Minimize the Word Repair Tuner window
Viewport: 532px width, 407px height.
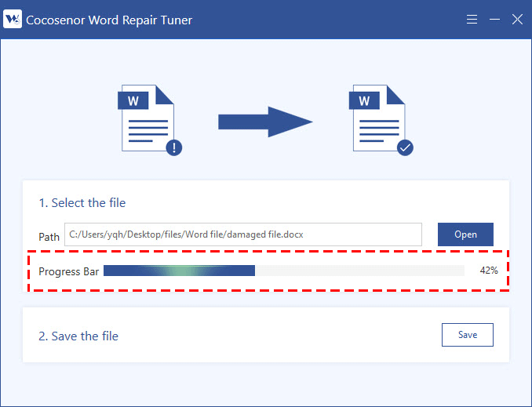494,20
